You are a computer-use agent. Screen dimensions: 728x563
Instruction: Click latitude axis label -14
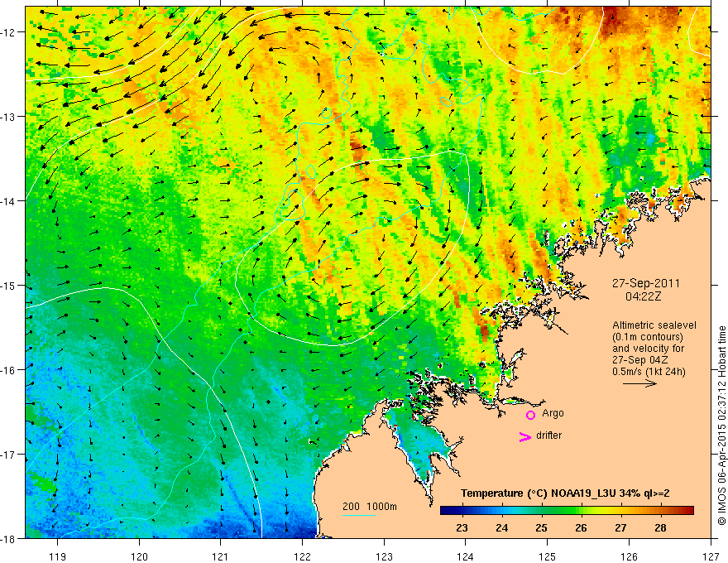[x=9, y=201]
